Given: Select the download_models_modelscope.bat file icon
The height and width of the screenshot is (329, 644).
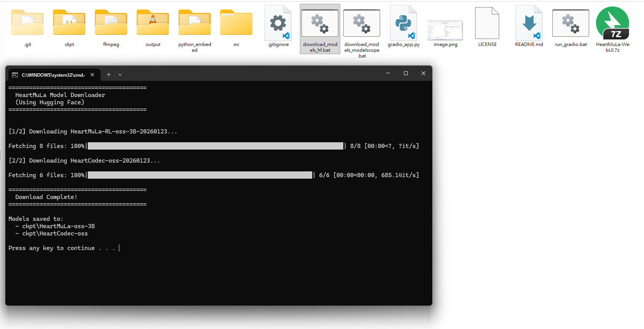Looking at the screenshot, I should tap(362, 23).
